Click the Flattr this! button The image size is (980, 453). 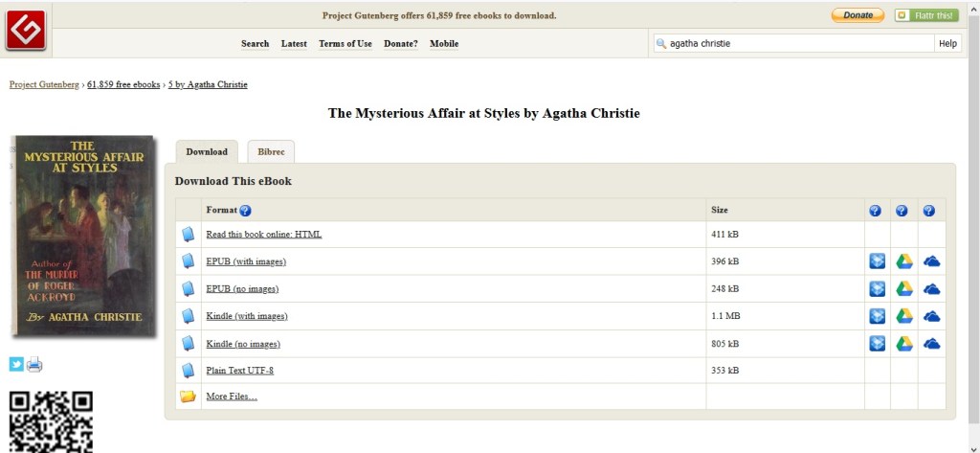(925, 15)
